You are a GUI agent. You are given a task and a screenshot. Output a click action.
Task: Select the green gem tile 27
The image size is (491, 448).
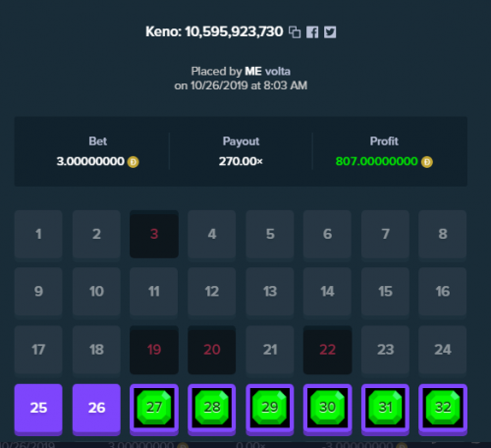tap(154, 408)
